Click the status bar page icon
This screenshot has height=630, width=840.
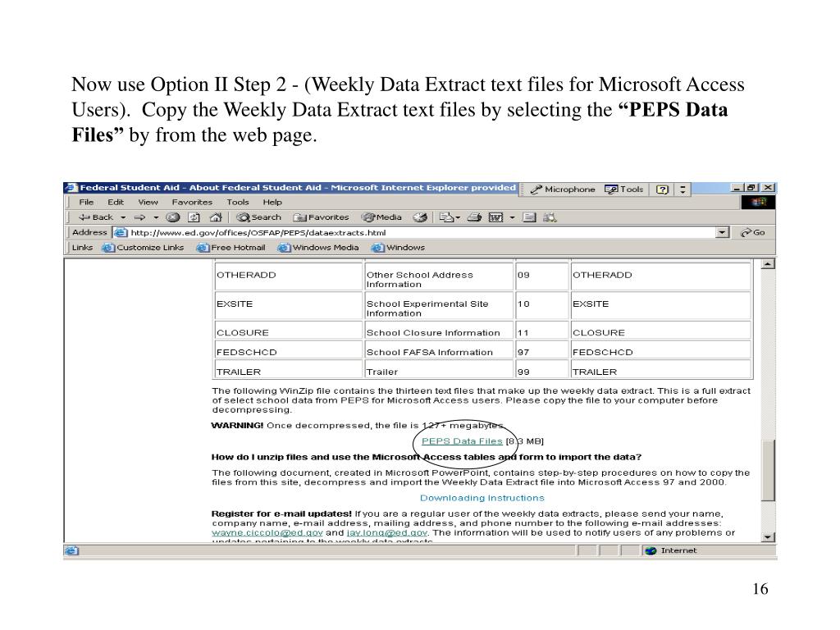click(x=71, y=550)
